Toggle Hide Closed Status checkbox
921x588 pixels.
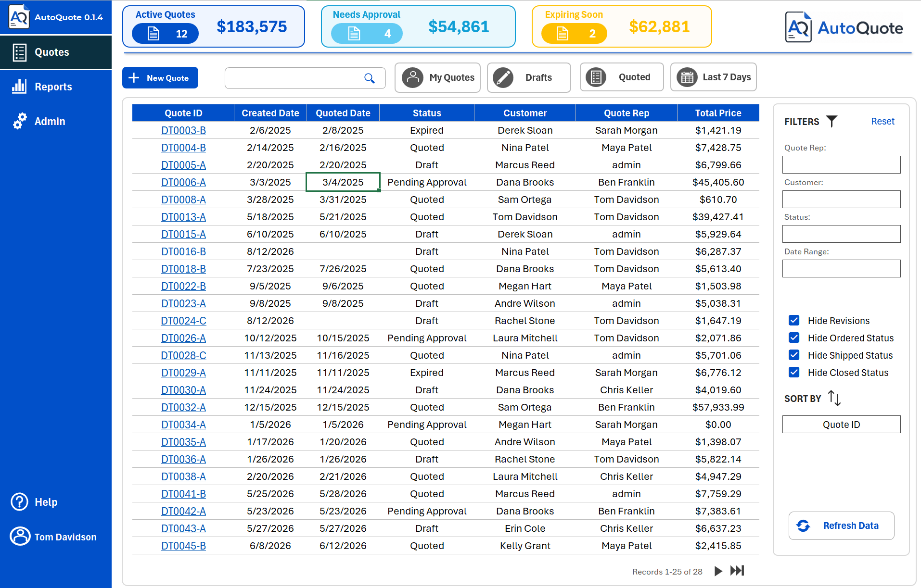tap(794, 372)
